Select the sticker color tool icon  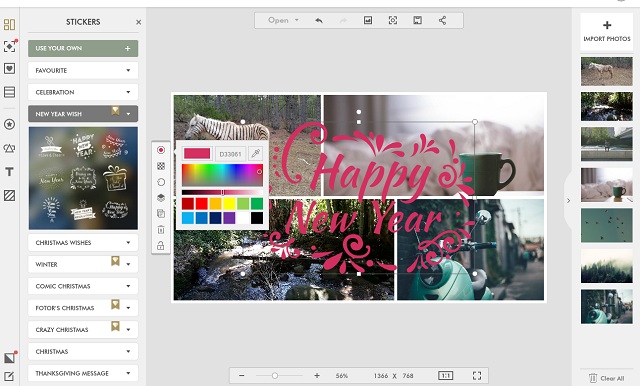161,150
